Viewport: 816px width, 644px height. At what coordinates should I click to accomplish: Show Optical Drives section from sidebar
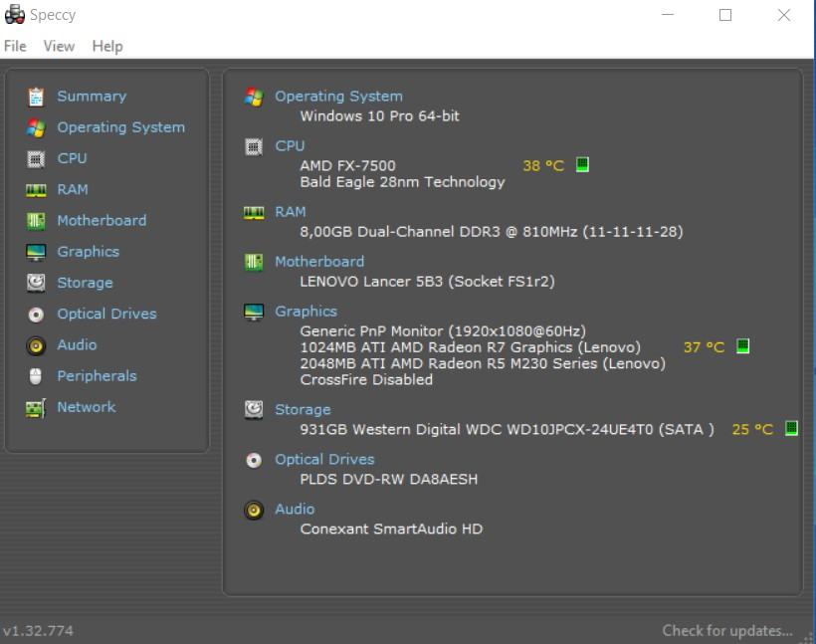[106, 314]
